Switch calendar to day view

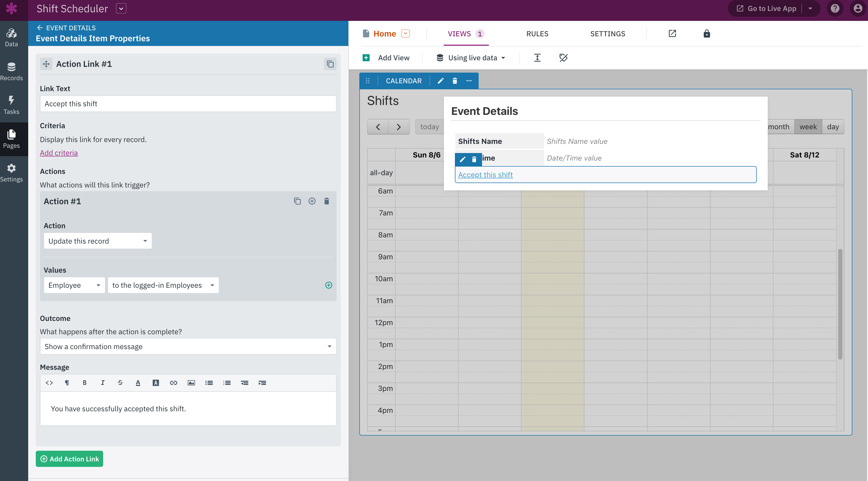(x=833, y=127)
